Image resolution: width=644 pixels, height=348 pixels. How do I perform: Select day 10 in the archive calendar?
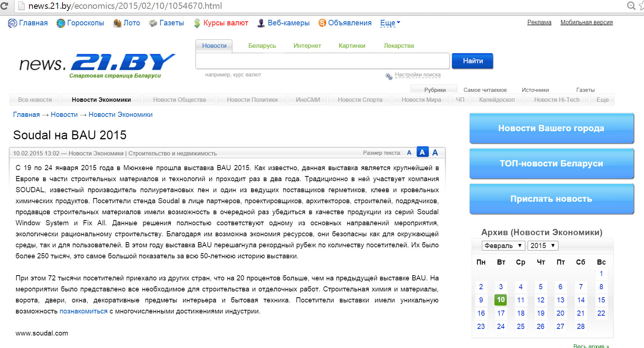(501, 300)
